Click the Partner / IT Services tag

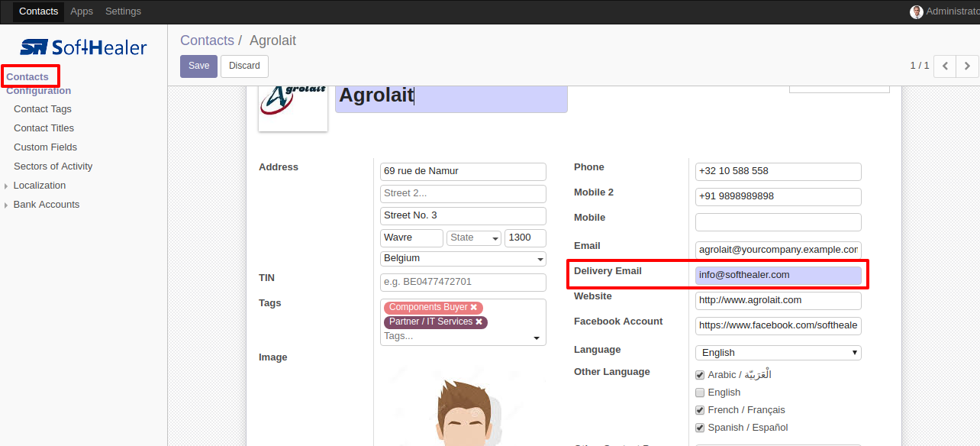tap(436, 322)
